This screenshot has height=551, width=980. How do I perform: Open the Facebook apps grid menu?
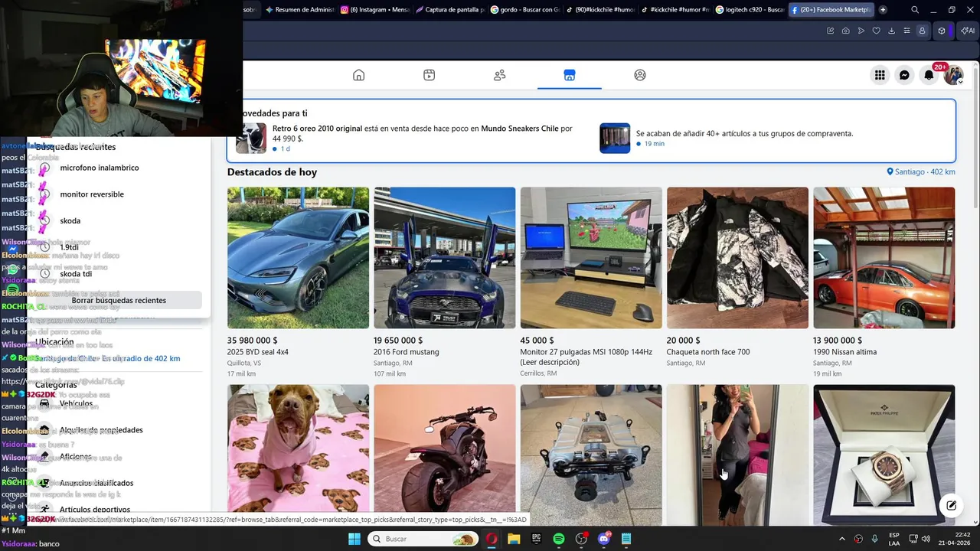[880, 75]
